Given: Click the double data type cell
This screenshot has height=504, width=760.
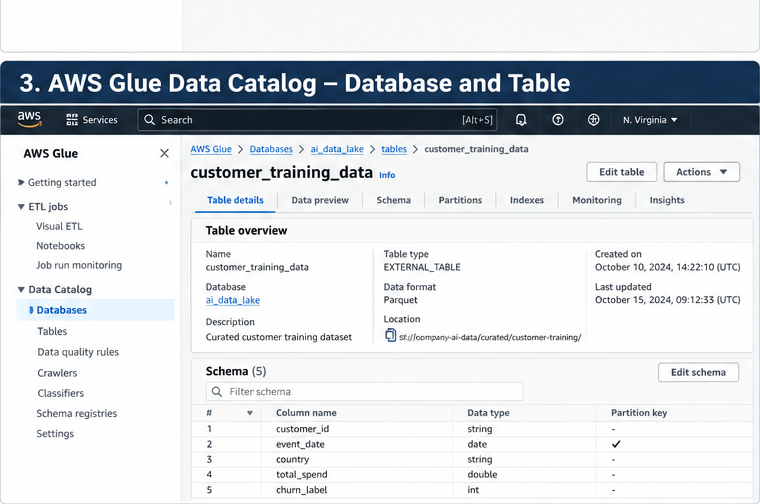Looking at the screenshot, I should [482, 474].
